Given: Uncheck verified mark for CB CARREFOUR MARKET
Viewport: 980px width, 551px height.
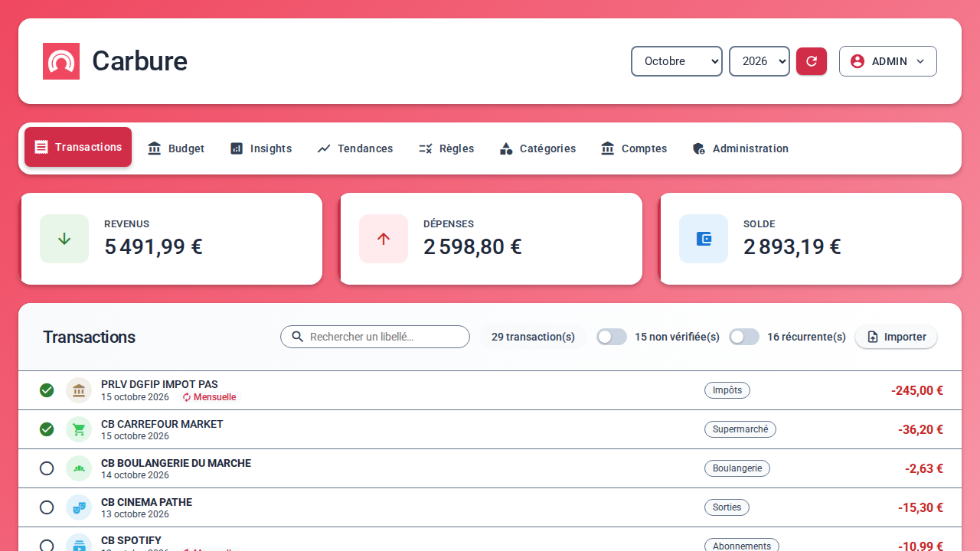Looking at the screenshot, I should (x=47, y=429).
